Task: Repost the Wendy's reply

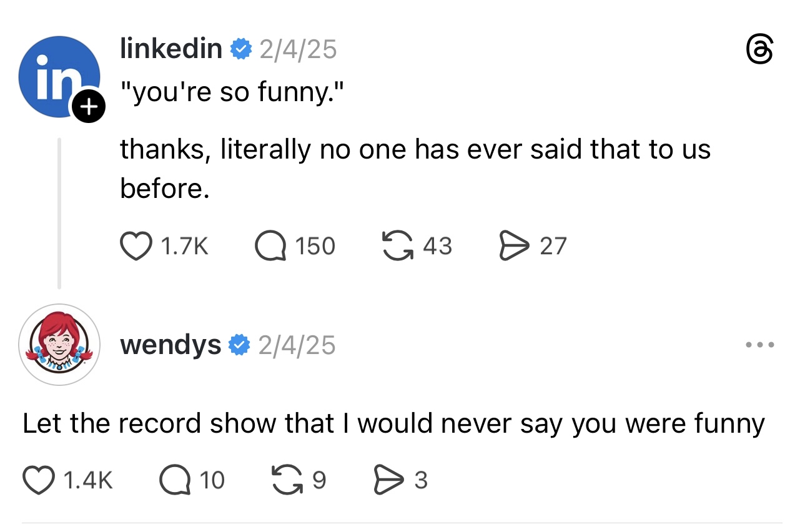Action: [x=289, y=480]
